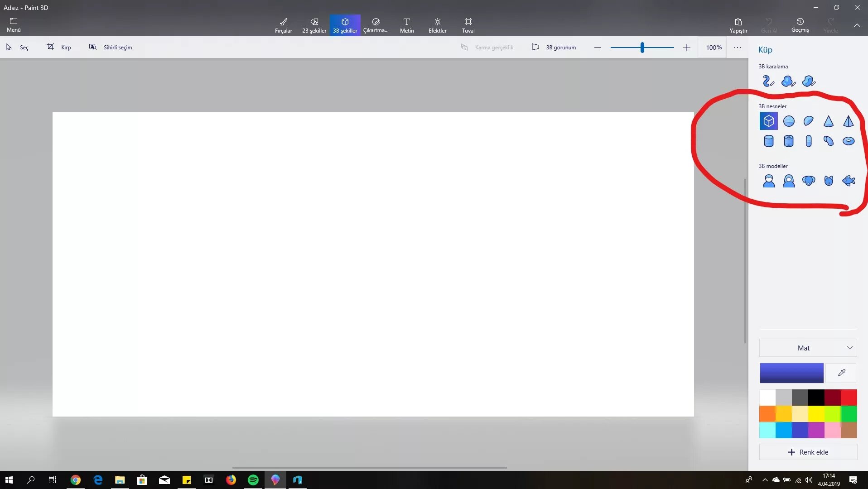Screen dimensions: 868x489
Task: Open Google Chrome from the taskbar
Action: pyautogui.click(x=75, y=480)
